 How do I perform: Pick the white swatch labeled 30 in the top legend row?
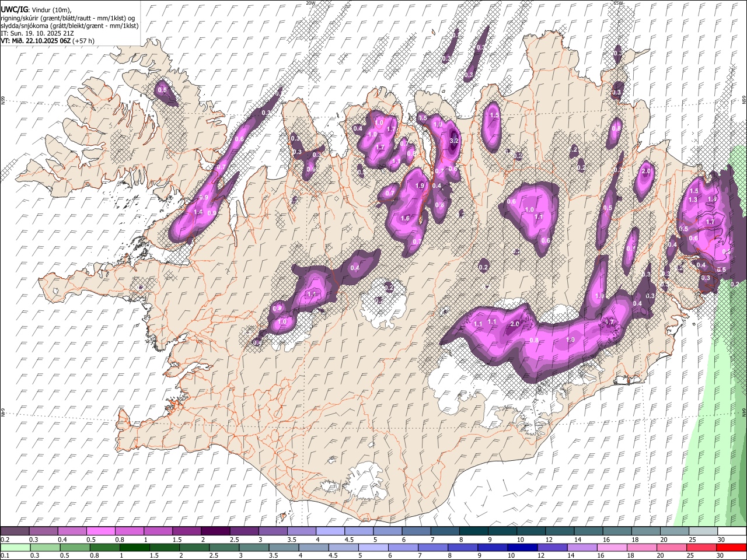[x=731, y=531]
